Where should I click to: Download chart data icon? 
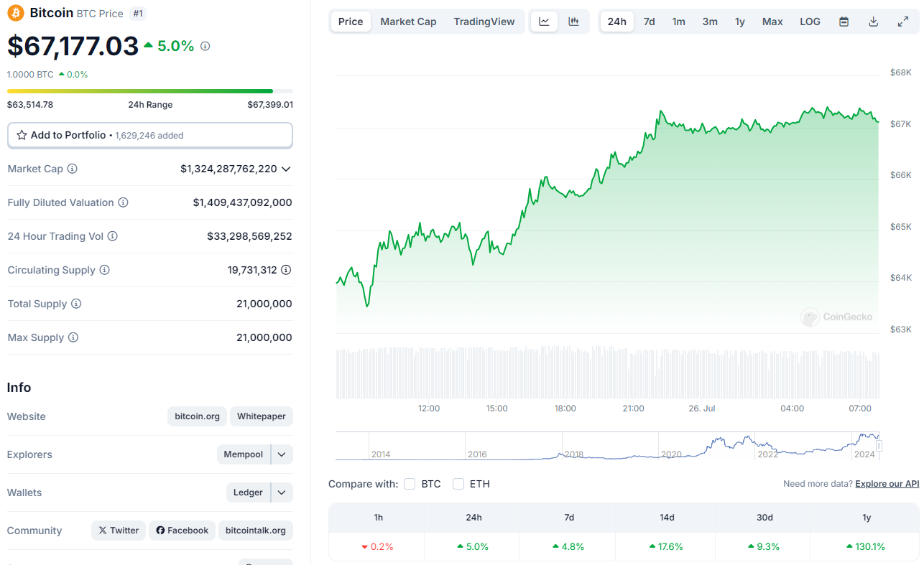(x=874, y=22)
